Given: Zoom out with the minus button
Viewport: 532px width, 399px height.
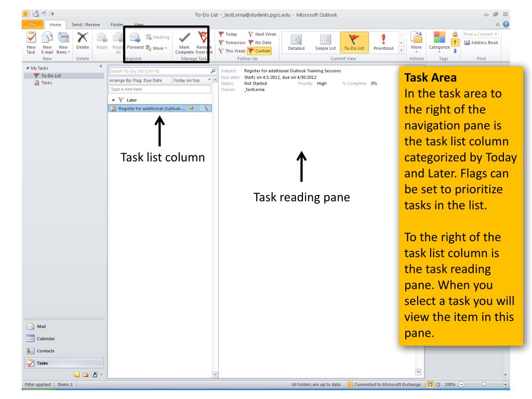Looking at the screenshot, I should (x=461, y=384).
